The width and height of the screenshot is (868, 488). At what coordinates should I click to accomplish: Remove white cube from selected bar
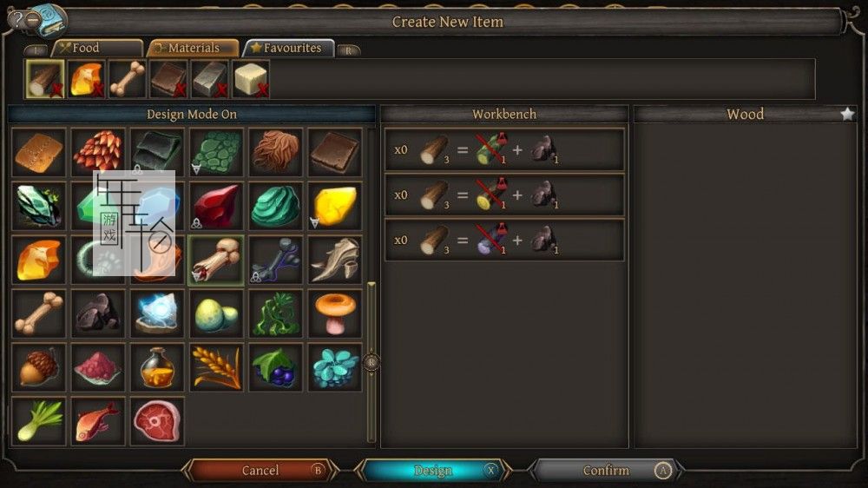tap(263, 89)
